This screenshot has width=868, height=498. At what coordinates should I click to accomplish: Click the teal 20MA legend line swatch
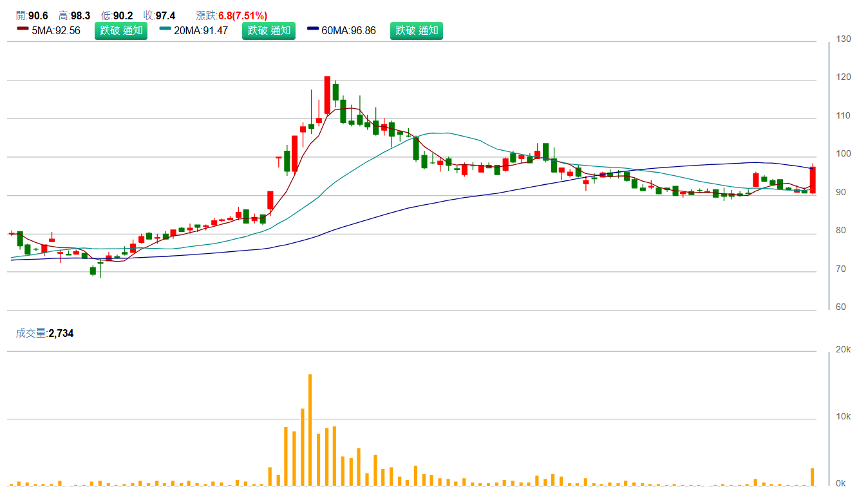pos(165,29)
